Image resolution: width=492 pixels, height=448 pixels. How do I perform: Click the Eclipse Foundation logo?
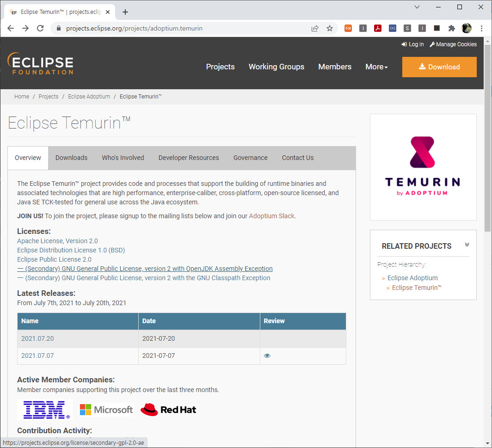(40, 63)
